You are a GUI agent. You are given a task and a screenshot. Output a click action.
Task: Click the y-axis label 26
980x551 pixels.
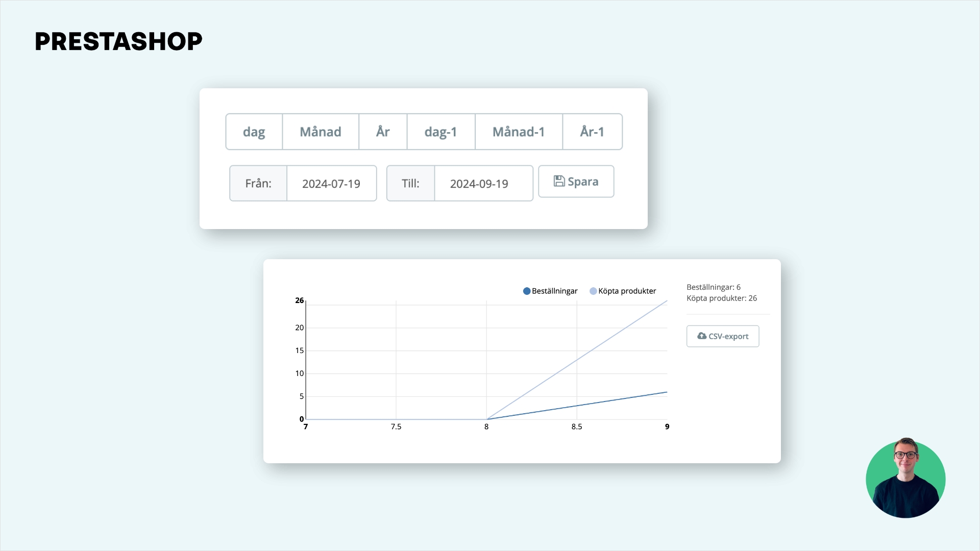pyautogui.click(x=300, y=300)
